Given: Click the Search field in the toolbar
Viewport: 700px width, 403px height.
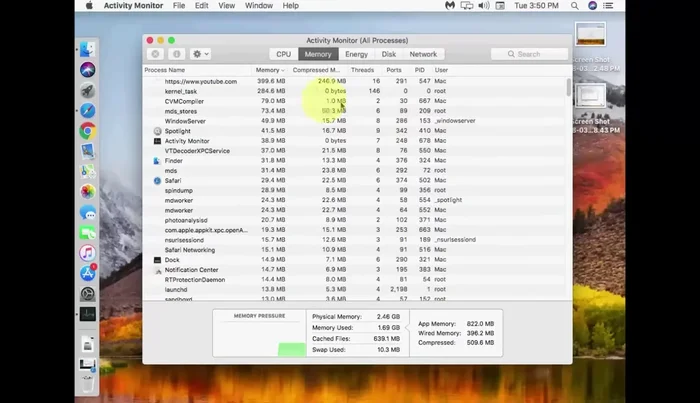Looking at the screenshot, I should (x=534, y=54).
